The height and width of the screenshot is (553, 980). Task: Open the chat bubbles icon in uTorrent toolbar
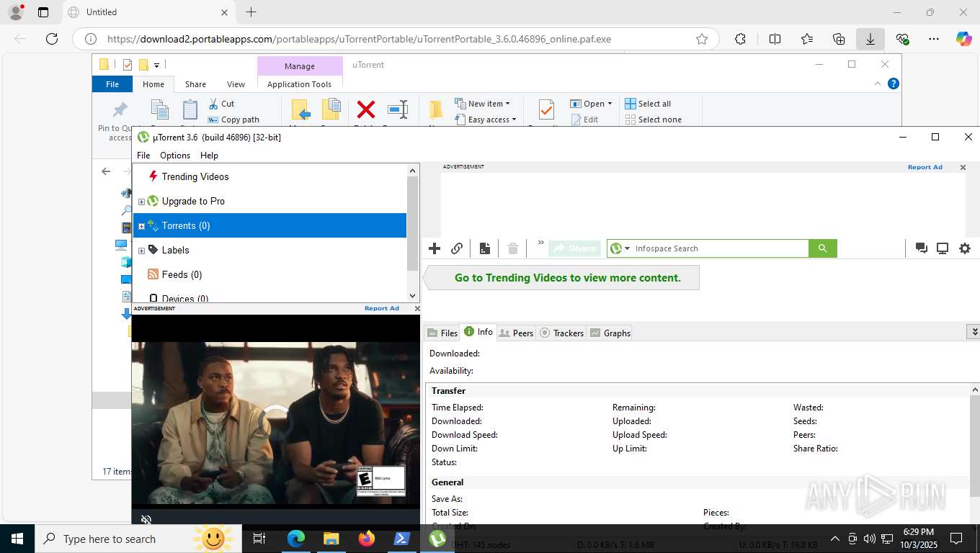[921, 248]
